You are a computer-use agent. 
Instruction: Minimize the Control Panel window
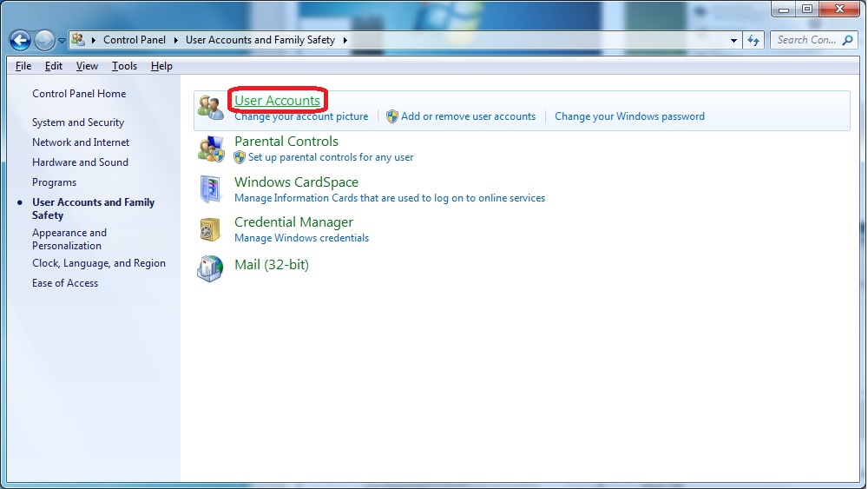pos(784,9)
